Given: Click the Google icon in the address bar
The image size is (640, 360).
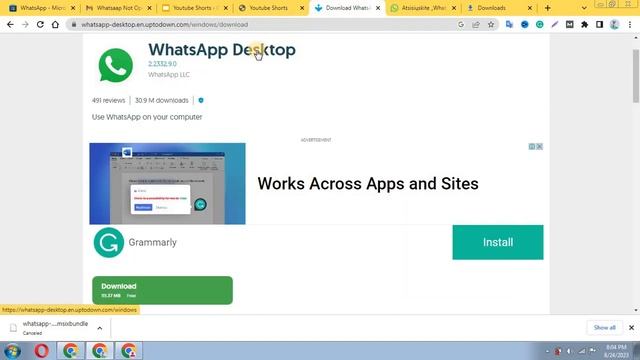Looking at the screenshot, I should click(x=461, y=24).
